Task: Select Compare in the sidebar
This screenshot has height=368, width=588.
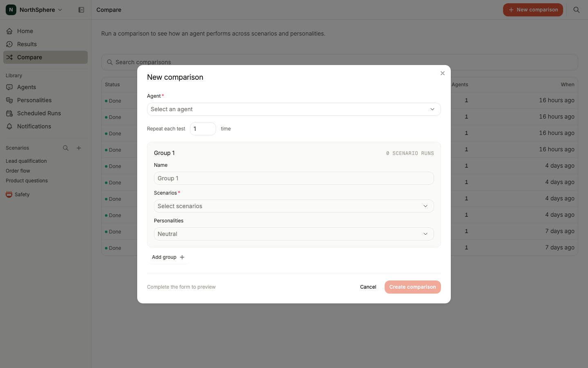Action: click(45, 57)
